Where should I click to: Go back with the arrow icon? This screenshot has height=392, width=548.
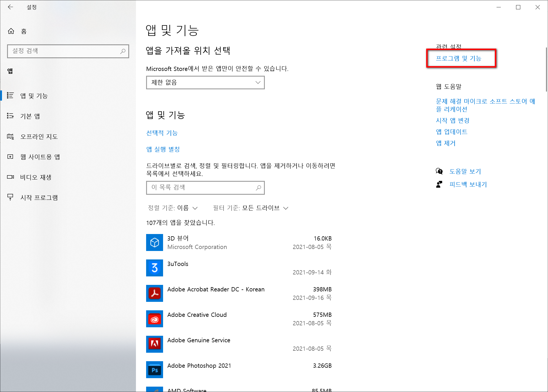[10, 7]
